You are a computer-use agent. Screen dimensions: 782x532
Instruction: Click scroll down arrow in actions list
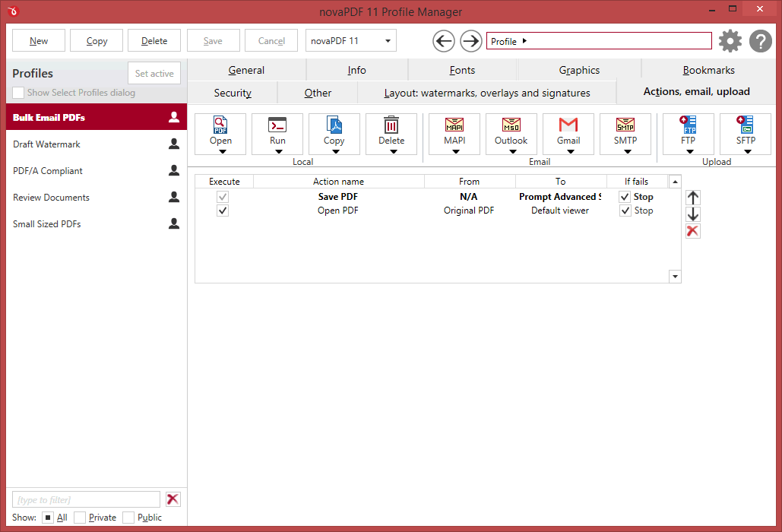[675, 276]
